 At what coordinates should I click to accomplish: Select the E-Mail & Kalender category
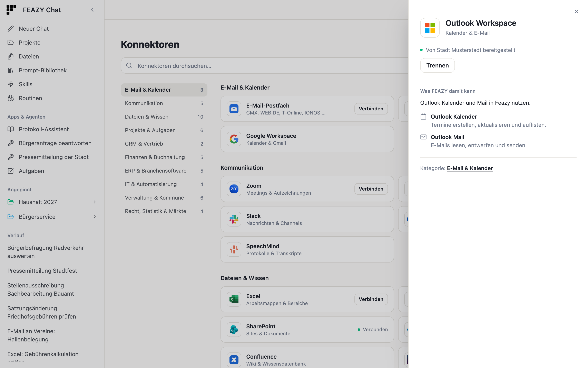coord(164,90)
